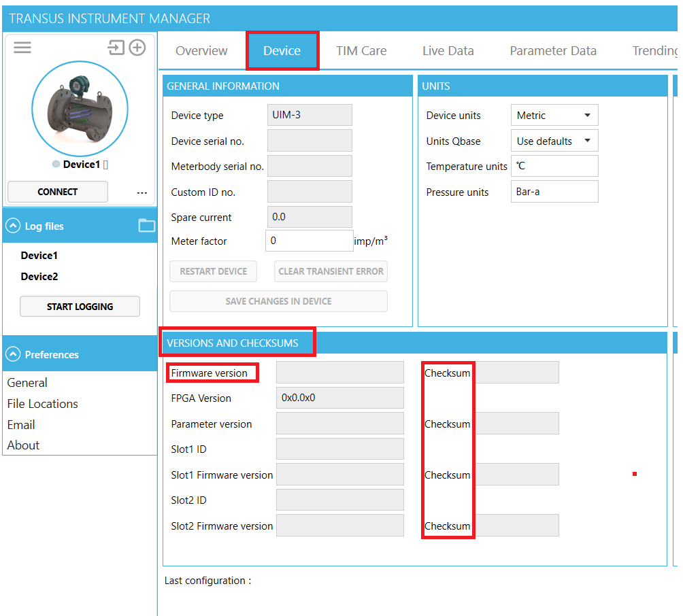Open the Parameter Data tab
683x616 pixels.
tap(553, 50)
